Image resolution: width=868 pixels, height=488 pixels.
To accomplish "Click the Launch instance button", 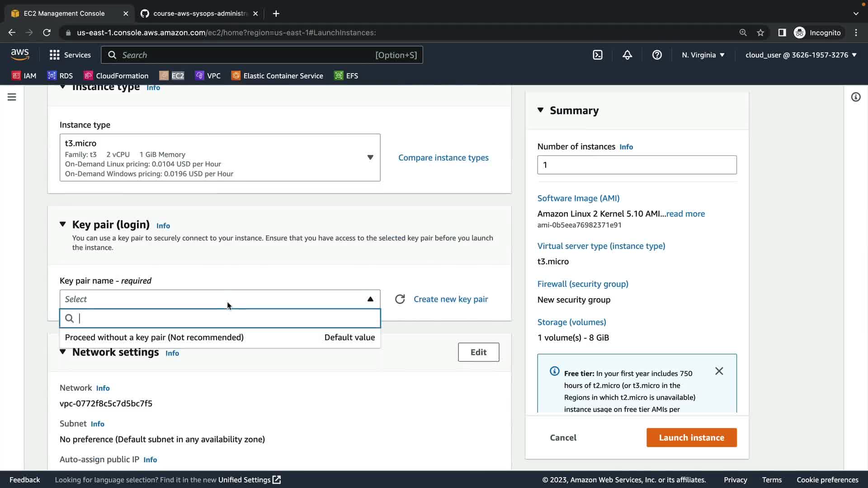I will (x=691, y=437).
